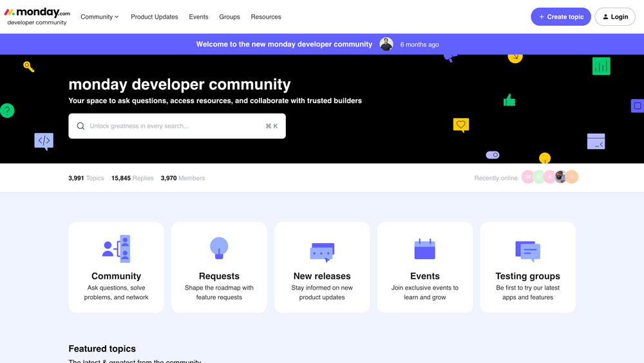The width and height of the screenshot is (644, 363).
Task: Expand the Community dropdown menu
Action: [x=99, y=17]
